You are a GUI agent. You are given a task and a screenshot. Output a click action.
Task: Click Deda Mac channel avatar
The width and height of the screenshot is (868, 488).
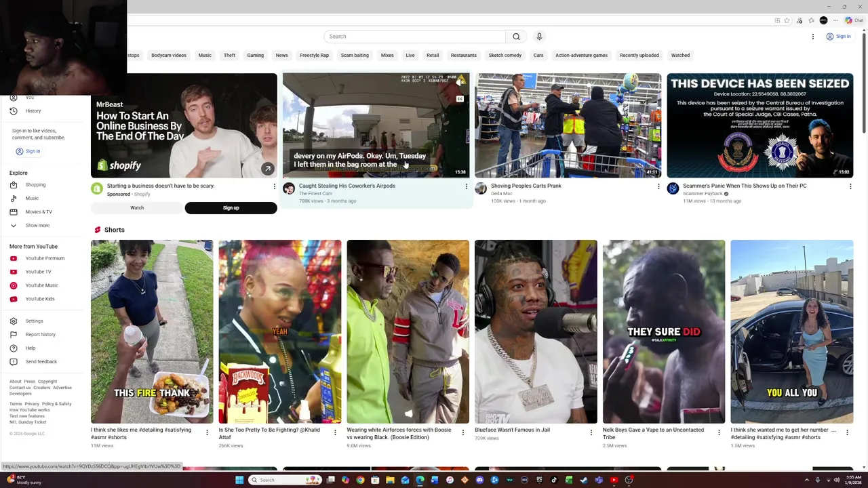click(481, 188)
